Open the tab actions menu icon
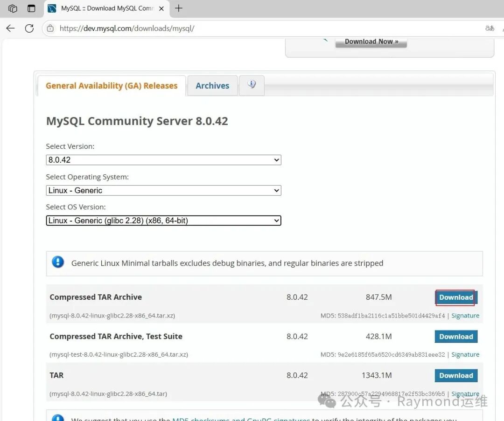This screenshot has width=504, height=421. 31,8
